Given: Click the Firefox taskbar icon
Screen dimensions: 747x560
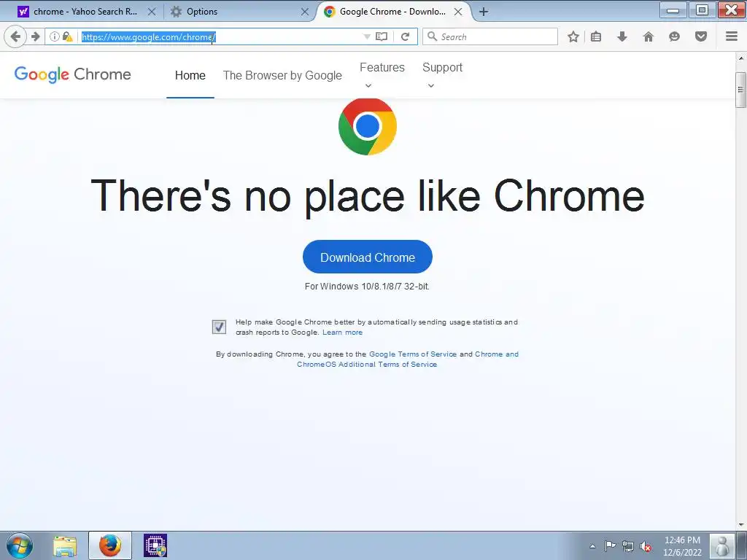Looking at the screenshot, I should (x=110, y=545).
